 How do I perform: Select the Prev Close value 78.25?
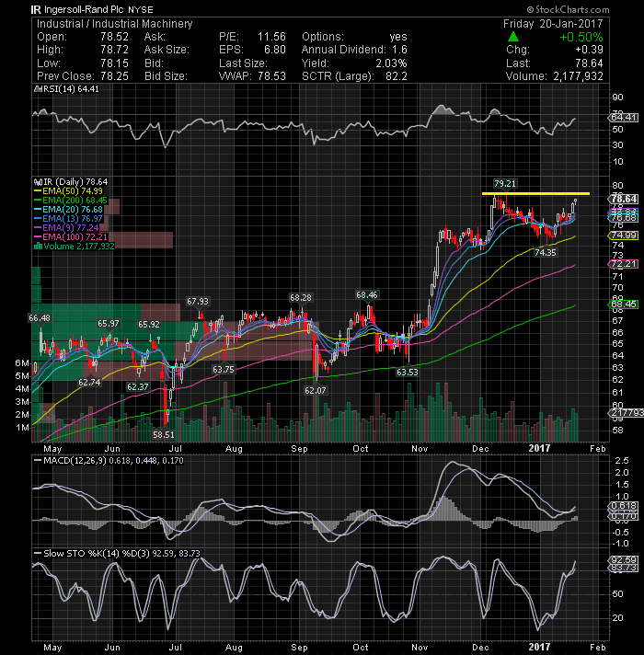tap(114, 76)
